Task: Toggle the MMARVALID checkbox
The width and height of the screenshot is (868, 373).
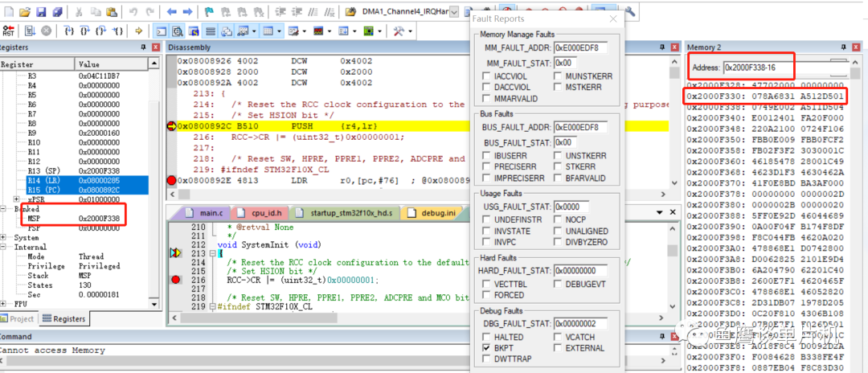Action: [486, 99]
